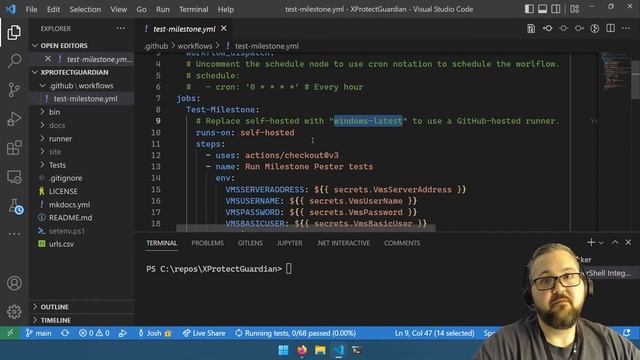Expand the Timeline section
Image resolution: width=640 pixels, height=360 pixels.
[x=56, y=320]
